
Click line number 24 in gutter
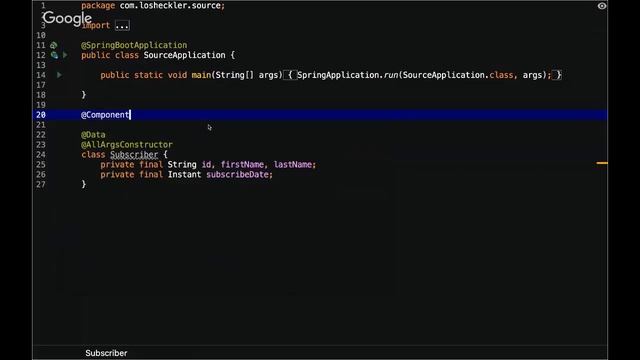41,155
